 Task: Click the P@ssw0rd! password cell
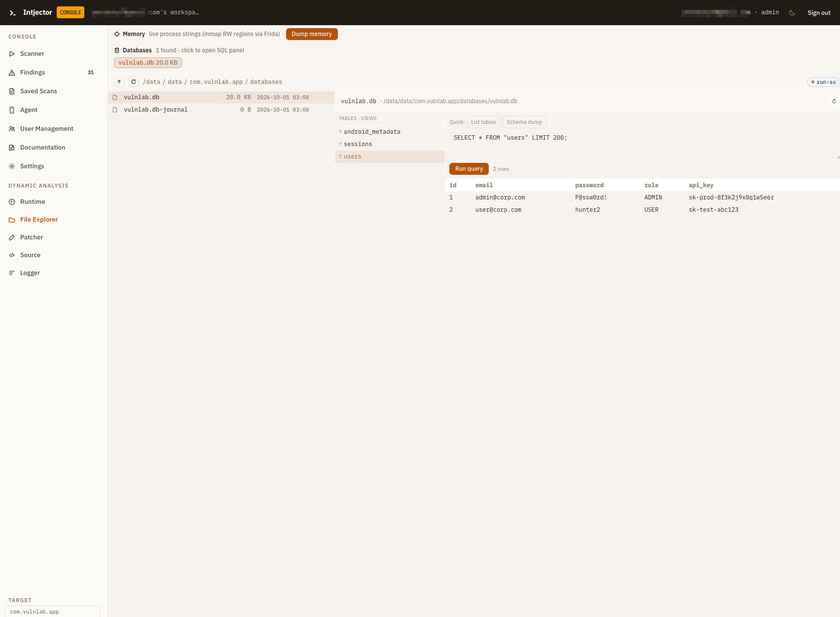(591, 197)
